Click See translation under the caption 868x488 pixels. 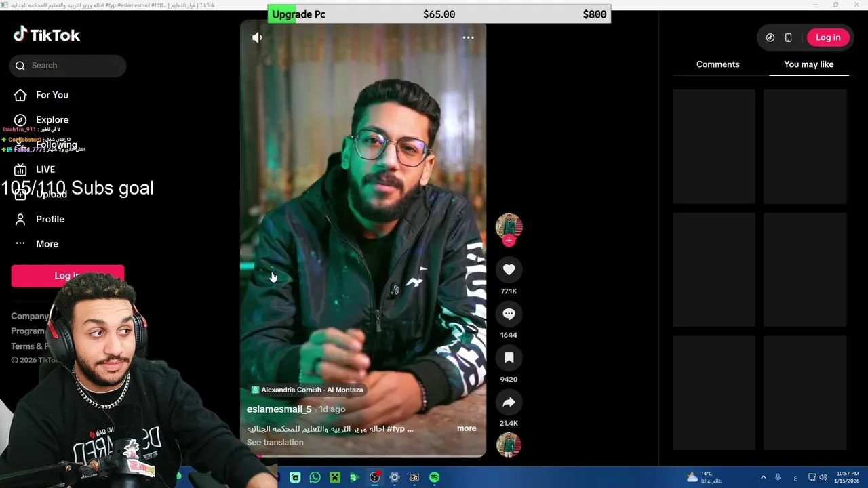point(275,443)
